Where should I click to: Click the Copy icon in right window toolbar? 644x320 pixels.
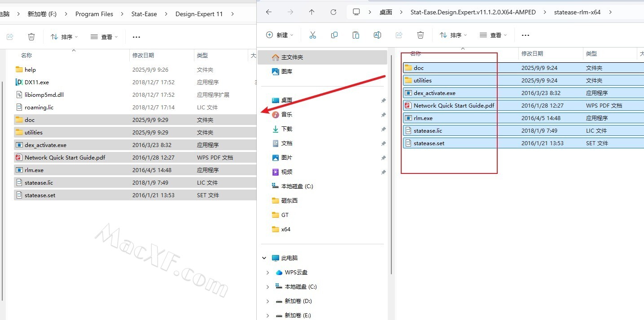(334, 35)
